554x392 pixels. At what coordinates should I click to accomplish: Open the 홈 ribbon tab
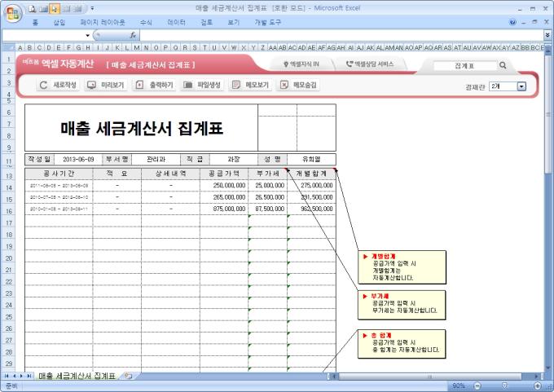click(x=35, y=22)
